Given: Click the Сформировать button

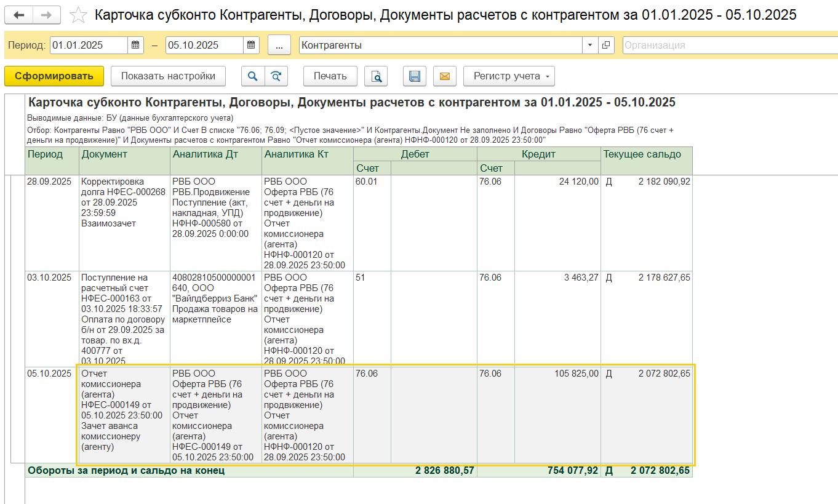Looking at the screenshot, I should point(54,76).
